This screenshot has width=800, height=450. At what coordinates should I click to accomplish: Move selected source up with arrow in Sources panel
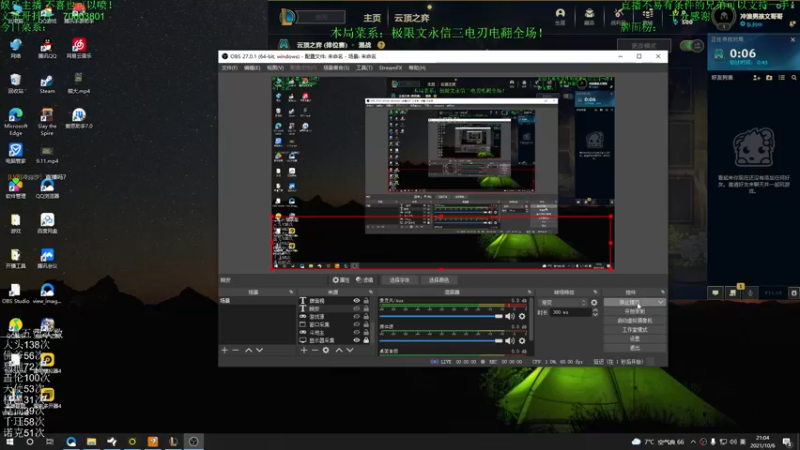[339, 350]
